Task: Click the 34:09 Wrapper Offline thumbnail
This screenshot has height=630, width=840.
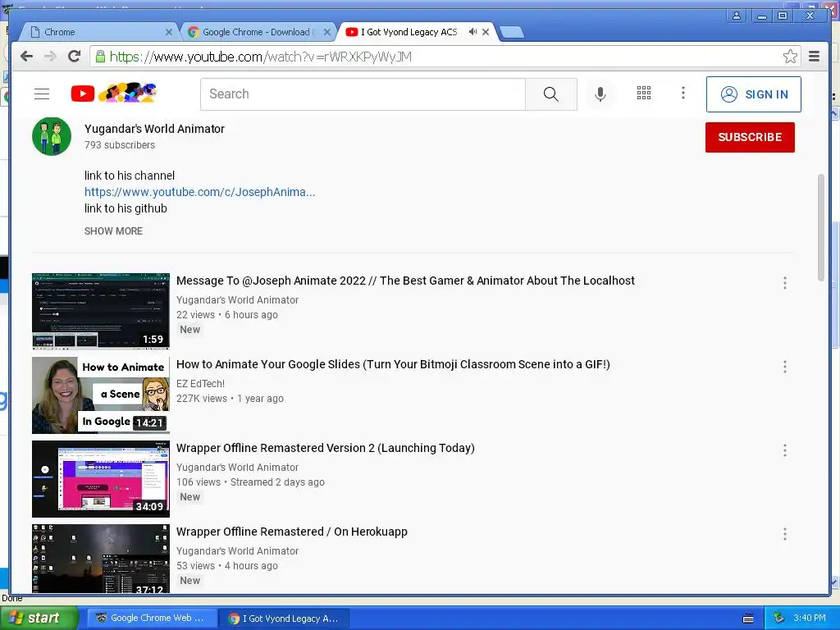Action: 101,478
